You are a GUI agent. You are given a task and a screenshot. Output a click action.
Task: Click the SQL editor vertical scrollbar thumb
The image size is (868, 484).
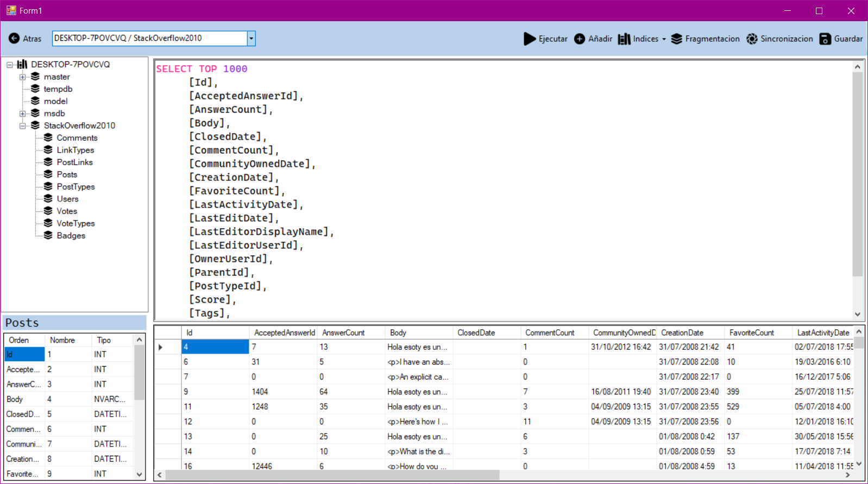(857, 174)
